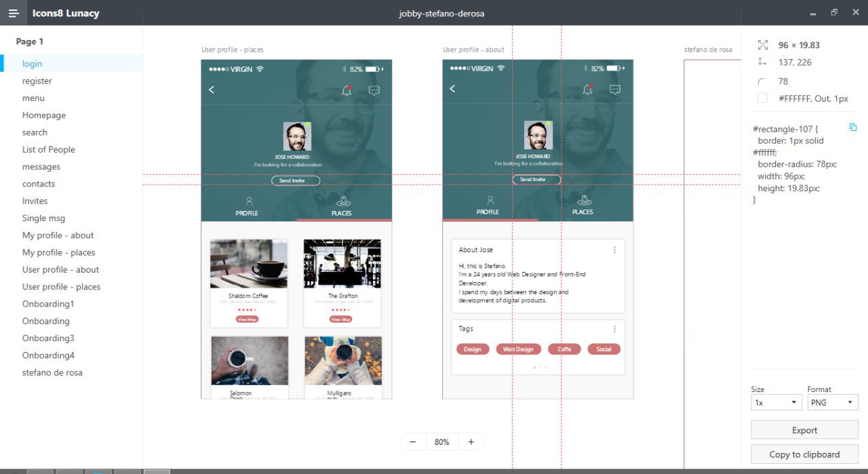
Task: Click the 96 × 19.83 size value
Action: tap(799, 45)
